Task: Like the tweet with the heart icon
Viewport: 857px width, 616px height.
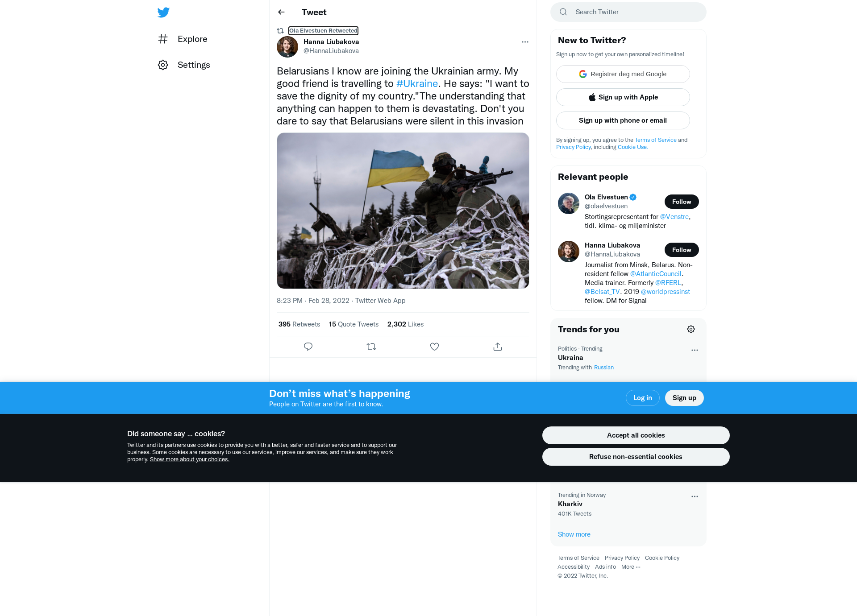Action: (x=434, y=347)
